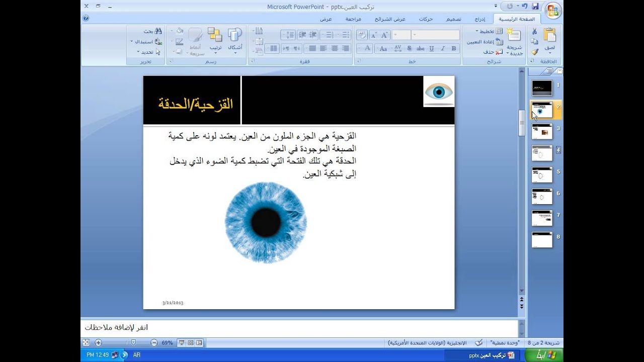Click the English language status bar button
The width and height of the screenshot is (644, 362).
(x=428, y=342)
